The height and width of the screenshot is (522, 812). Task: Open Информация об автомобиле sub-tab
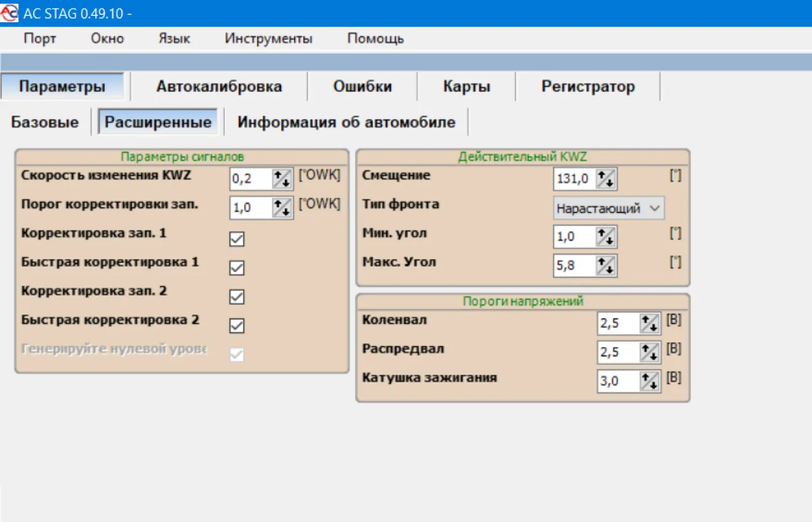click(x=347, y=122)
